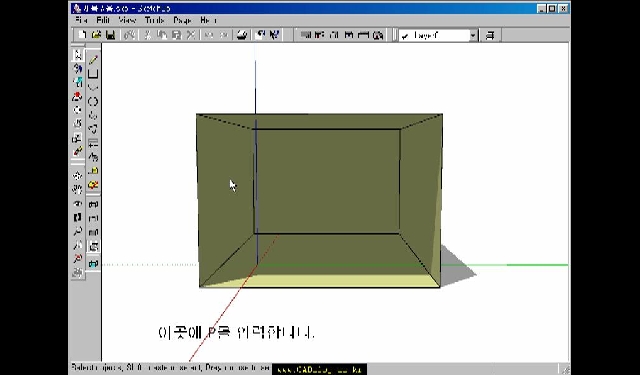Toggle the checkmark beside the layer name
This screenshot has width=640, height=375.
(405, 36)
